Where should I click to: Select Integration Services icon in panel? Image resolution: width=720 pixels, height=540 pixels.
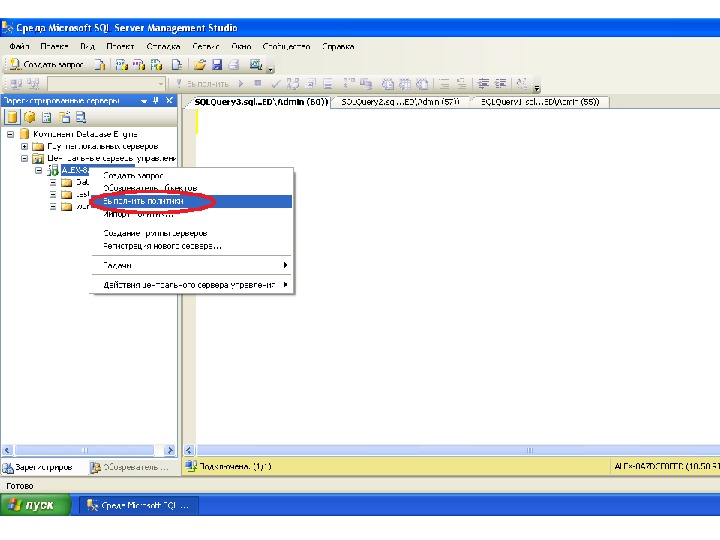[x=81, y=118]
